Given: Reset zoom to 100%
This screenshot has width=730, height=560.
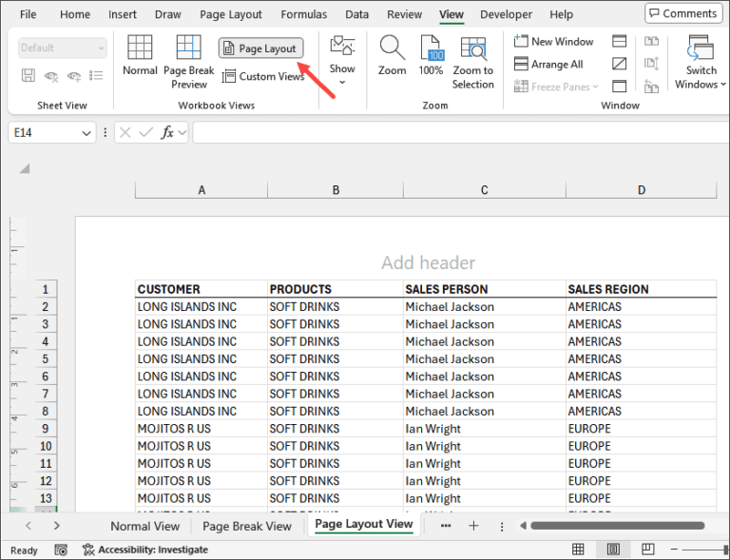Looking at the screenshot, I should [431, 55].
